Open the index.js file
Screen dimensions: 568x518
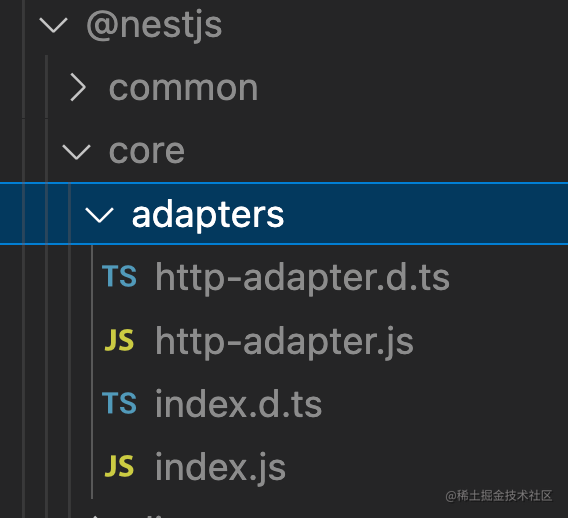click(x=221, y=468)
